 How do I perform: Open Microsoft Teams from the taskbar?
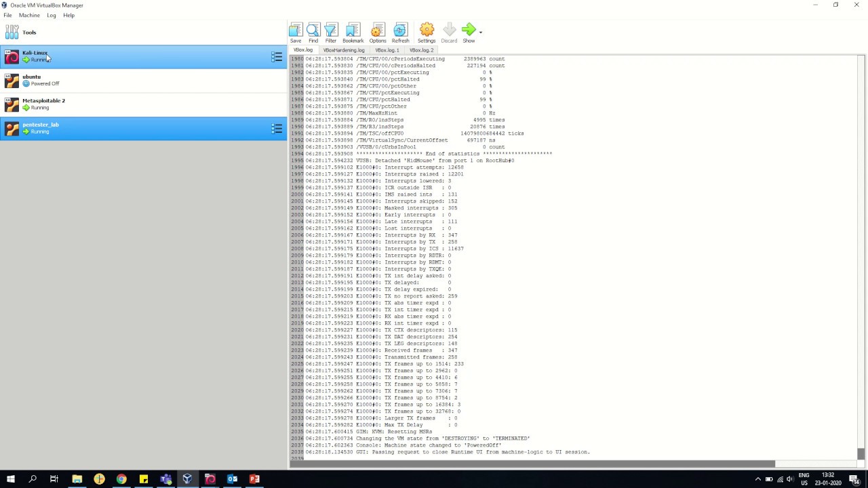165,479
